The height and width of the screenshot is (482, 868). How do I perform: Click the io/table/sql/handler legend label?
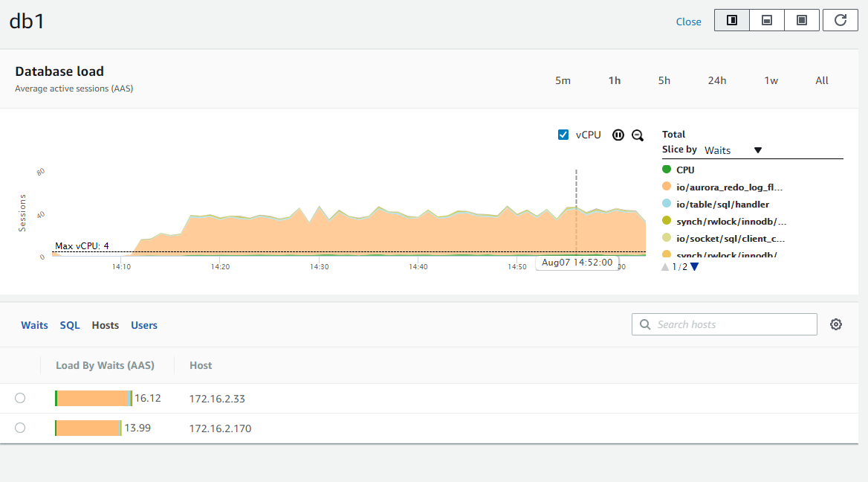tap(722, 204)
